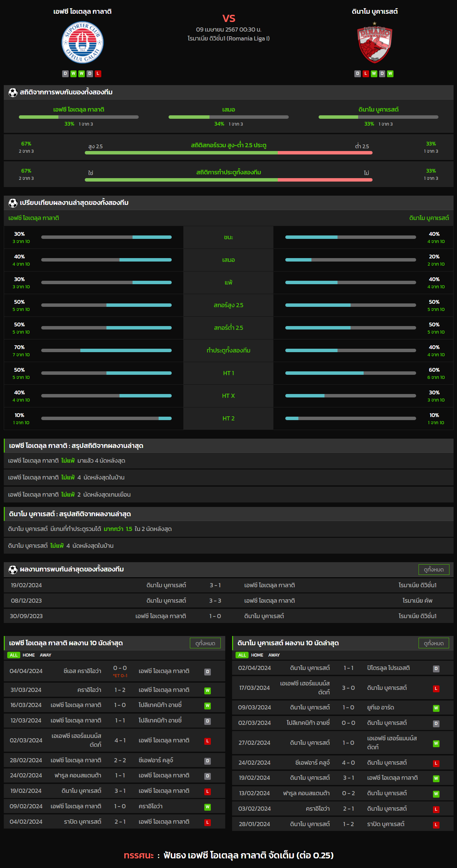Click L result badge for 28/01/2024 match

point(436,824)
